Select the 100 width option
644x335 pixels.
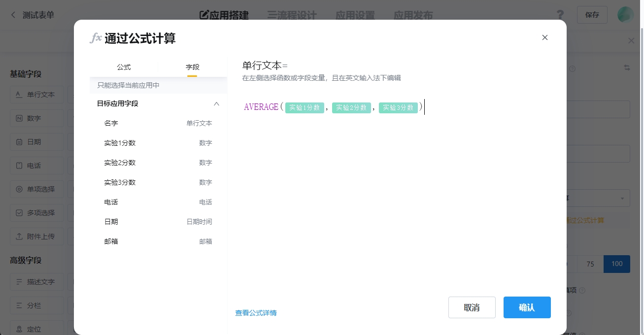(616, 264)
